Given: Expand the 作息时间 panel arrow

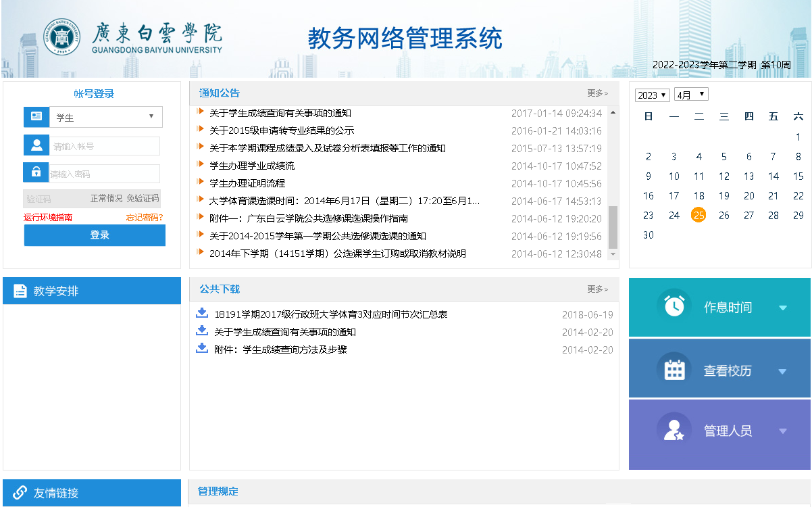Looking at the screenshot, I should pos(782,308).
